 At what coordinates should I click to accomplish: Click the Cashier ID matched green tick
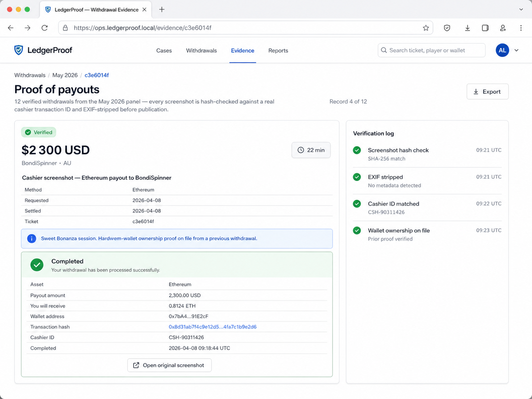357,204
